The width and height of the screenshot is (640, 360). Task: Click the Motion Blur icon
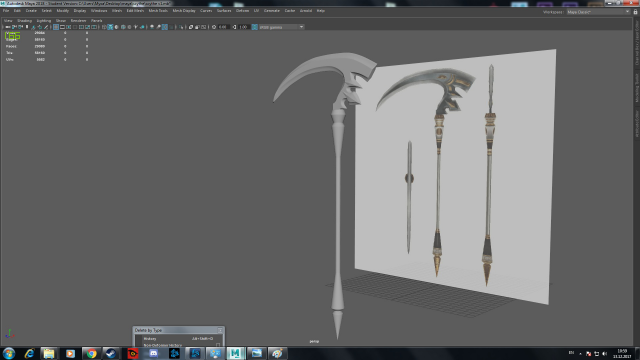[x=158, y=27]
